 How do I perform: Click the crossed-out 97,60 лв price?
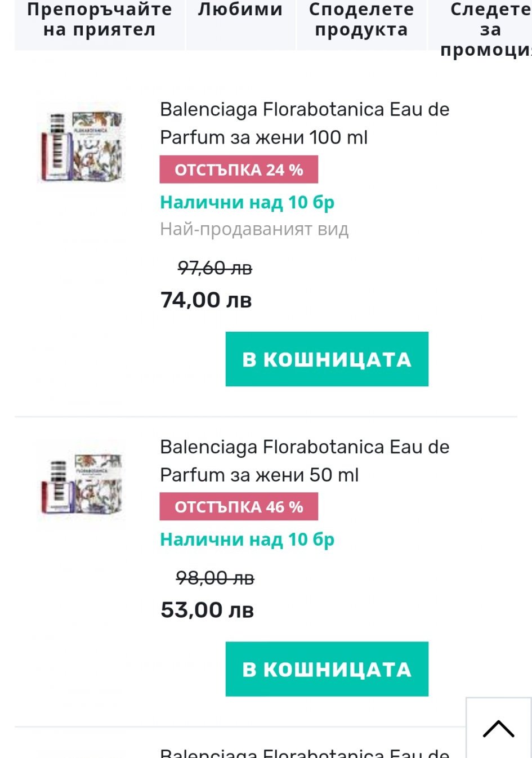214,268
